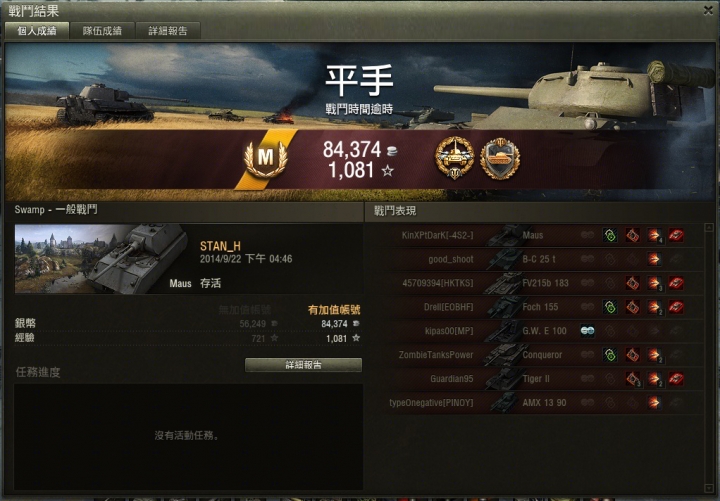The width and height of the screenshot is (720, 501).
Task: Click the red kill icon on Foch 155 row
Action: [676, 307]
